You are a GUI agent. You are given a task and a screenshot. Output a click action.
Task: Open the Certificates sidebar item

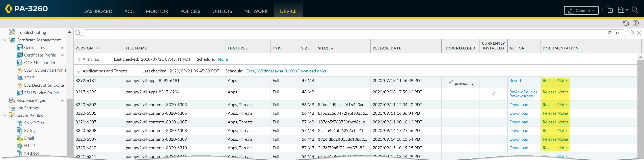(34, 47)
